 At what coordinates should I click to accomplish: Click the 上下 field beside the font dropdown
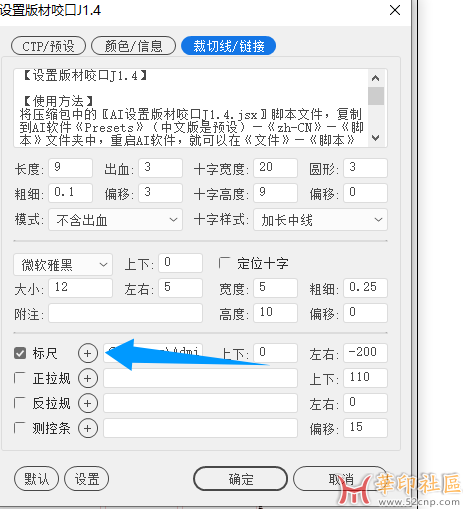(181, 263)
